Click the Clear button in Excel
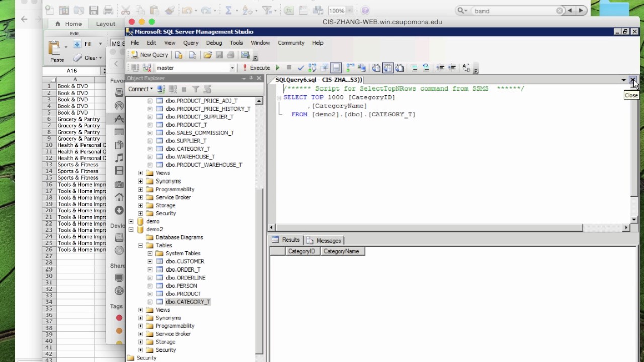This screenshot has height=362, width=644. pyautogui.click(x=88, y=58)
